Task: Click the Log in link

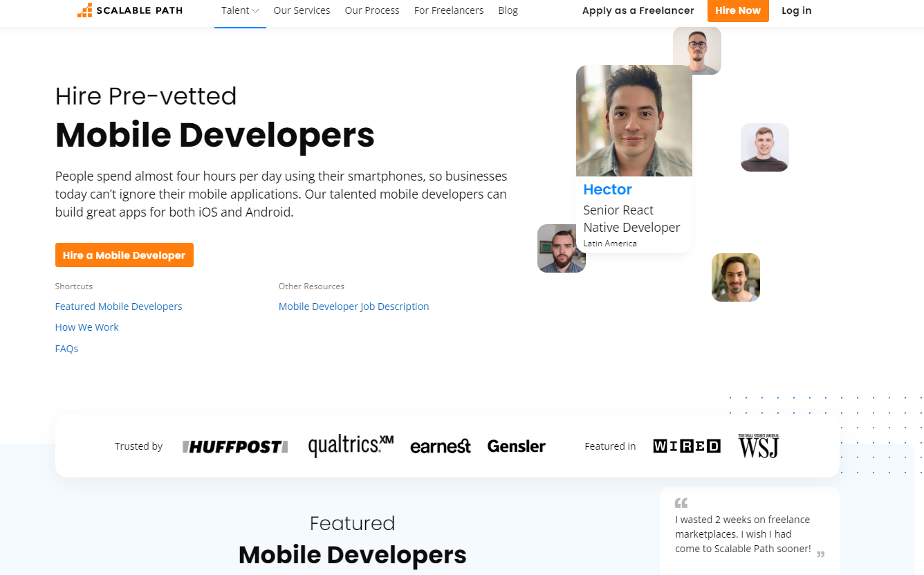Action: tap(796, 10)
